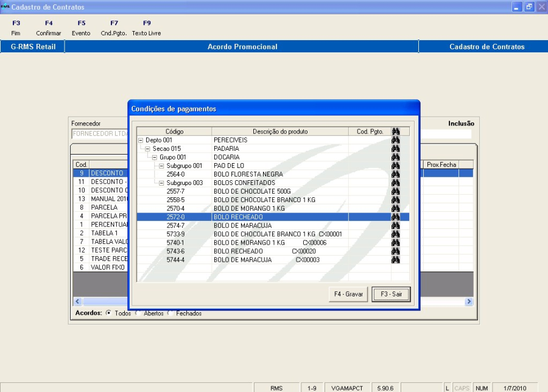Click F4 Confirmar toolbar command
This screenshot has width=548, height=392.
pyautogui.click(x=49, y=28)
